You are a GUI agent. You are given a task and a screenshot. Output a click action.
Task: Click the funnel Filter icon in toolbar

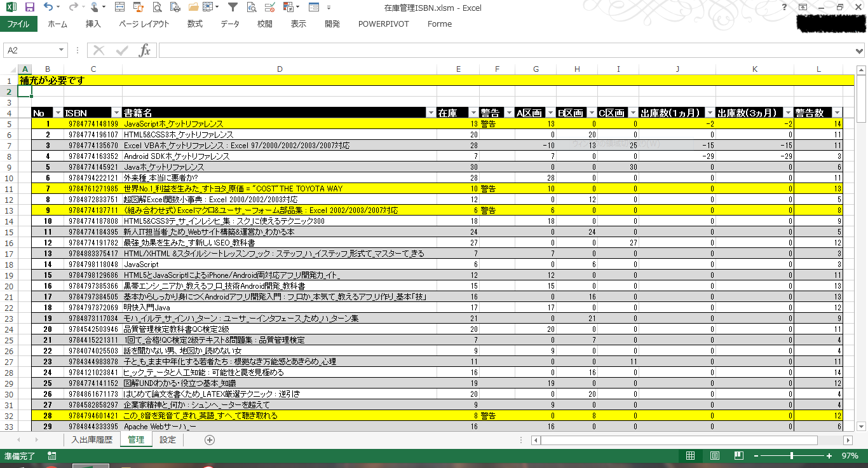233,8
